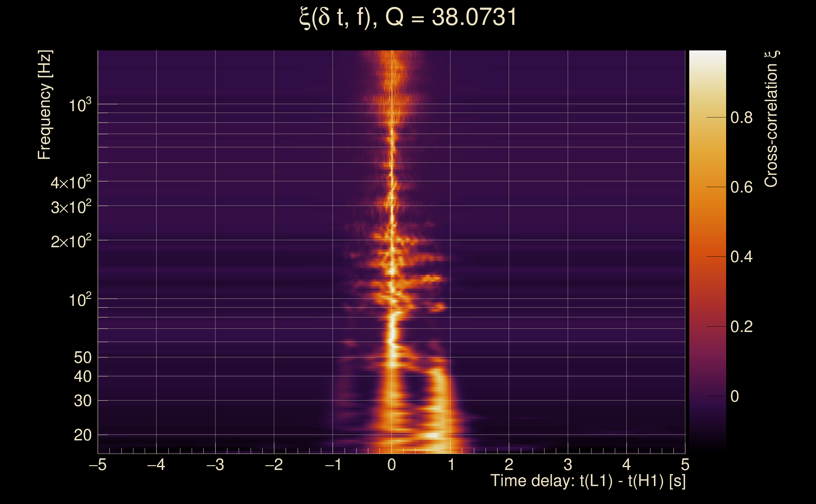Click the 0 label on the colorbar

734,396
